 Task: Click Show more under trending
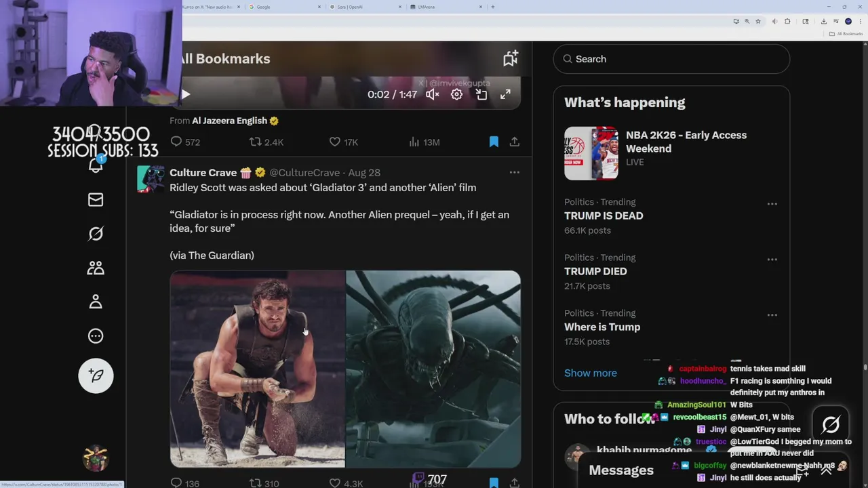[x=591, y=373]
